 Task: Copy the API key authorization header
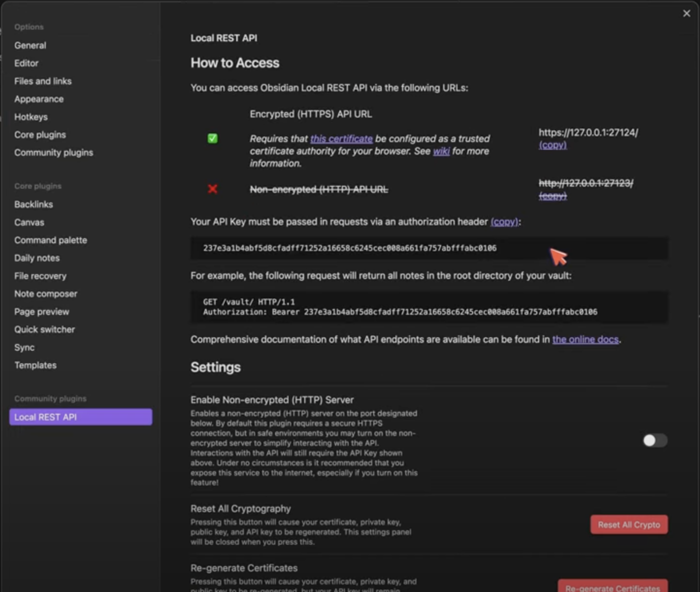504,221
